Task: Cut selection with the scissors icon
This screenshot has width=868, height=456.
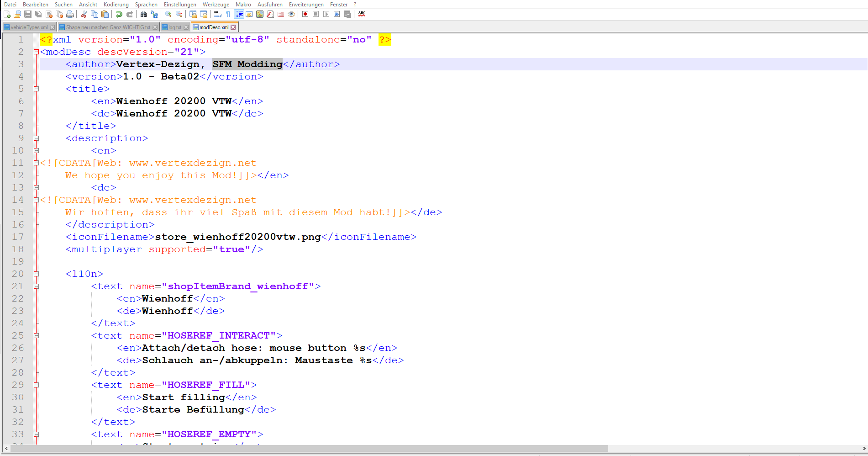Action: tap(84, 14)
